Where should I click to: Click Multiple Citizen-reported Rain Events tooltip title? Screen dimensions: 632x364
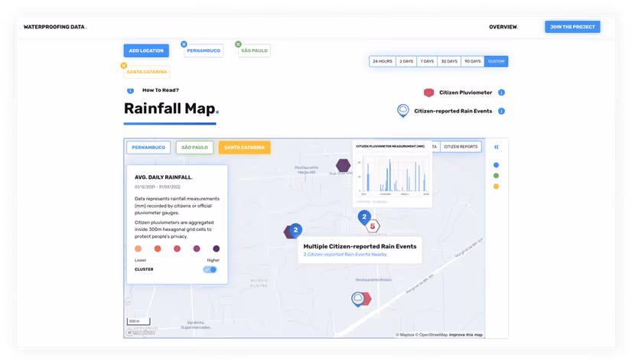360,246
